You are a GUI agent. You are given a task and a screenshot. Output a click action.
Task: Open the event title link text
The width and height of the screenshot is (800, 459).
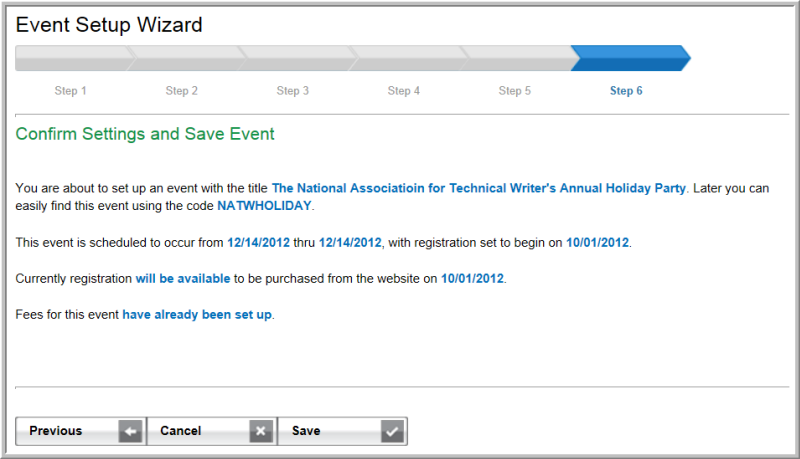click(x=479, y=188)
